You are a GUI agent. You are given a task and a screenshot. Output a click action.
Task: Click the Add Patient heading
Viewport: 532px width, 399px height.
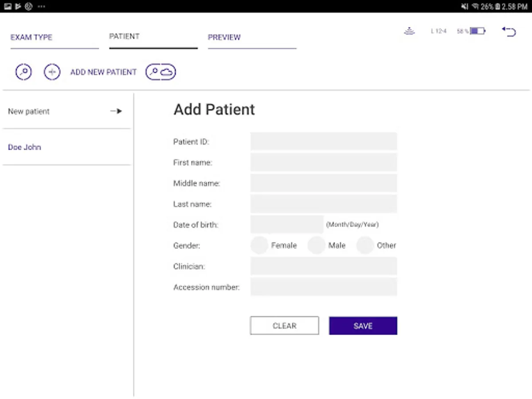pyautogui.click(x=214, y=110)
